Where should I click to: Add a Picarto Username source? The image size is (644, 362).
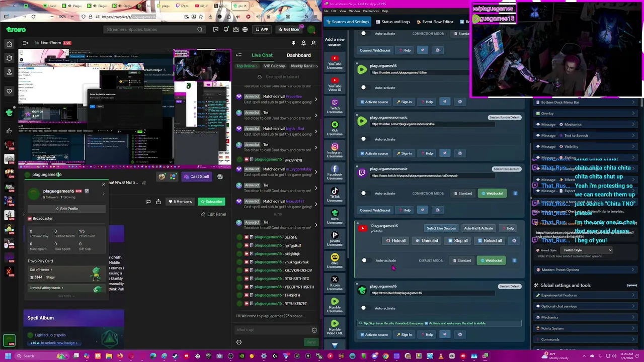335,238
